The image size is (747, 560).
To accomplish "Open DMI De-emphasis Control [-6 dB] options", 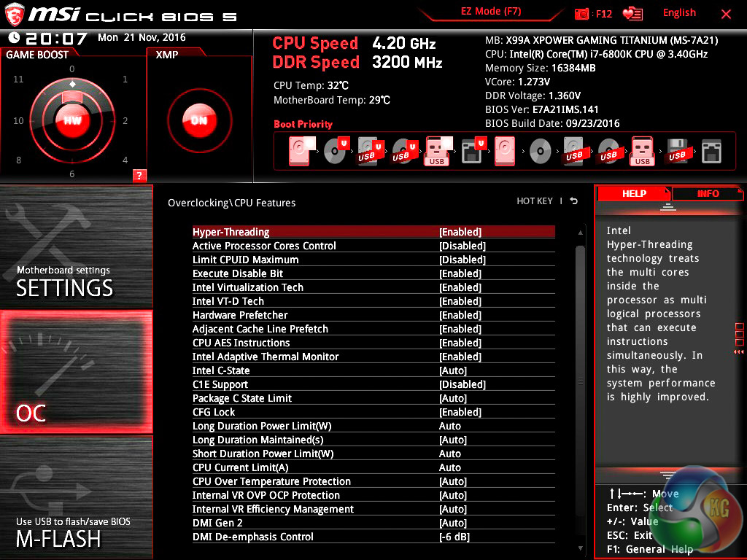I will pos(373,537).
